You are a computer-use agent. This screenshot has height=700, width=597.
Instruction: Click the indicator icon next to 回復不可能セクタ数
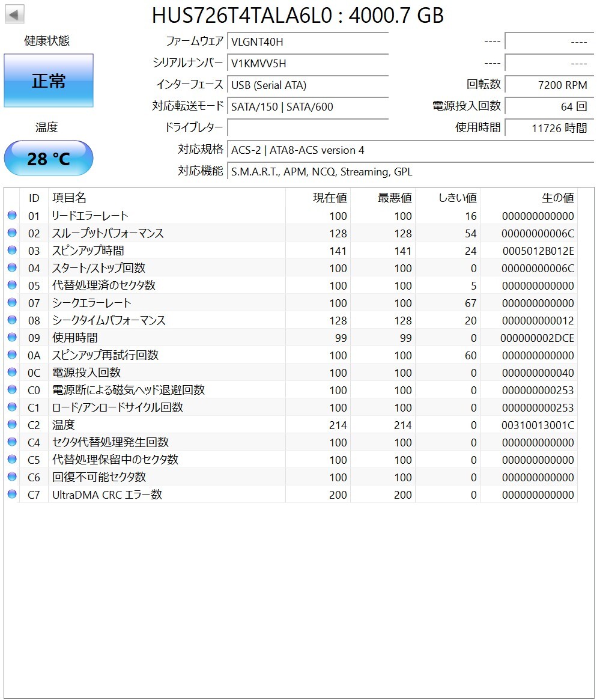click(13, 477)
